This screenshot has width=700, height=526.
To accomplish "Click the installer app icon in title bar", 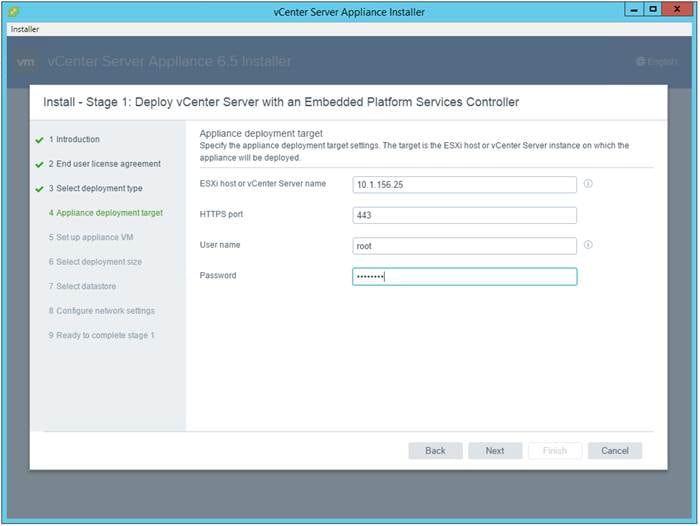I will click(13, 12).
